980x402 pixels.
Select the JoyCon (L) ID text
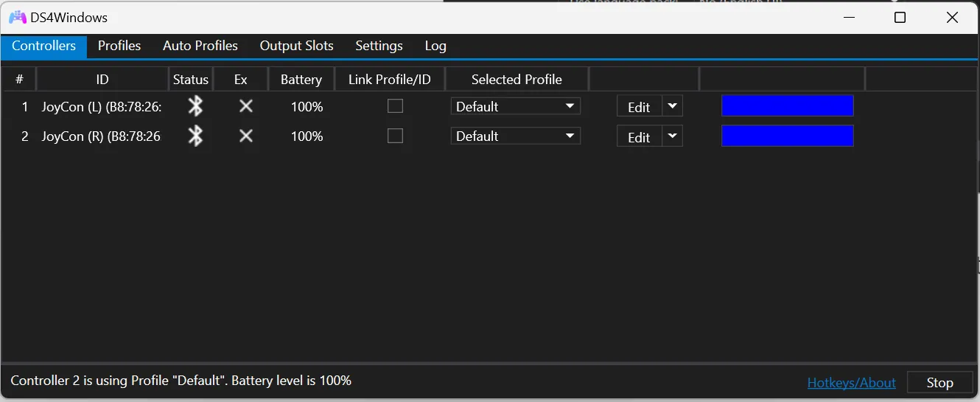101,107
